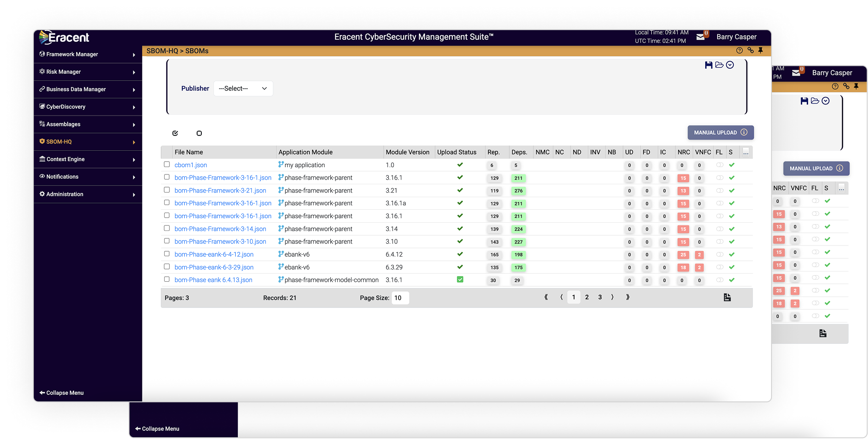Open Barry Casper's mail notifications envelope
Screen dimensions: 868x439
[x=701, y=37]
